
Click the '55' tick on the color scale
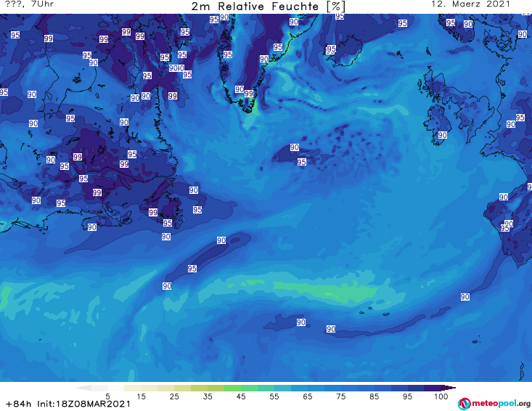coord(274,396)
